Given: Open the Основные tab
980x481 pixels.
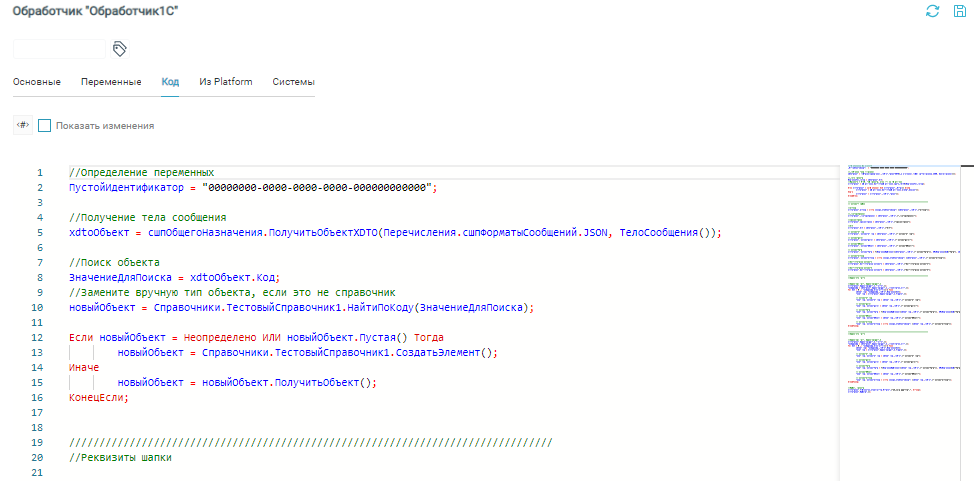Looking at the screenshot, I should click(37, 81).
